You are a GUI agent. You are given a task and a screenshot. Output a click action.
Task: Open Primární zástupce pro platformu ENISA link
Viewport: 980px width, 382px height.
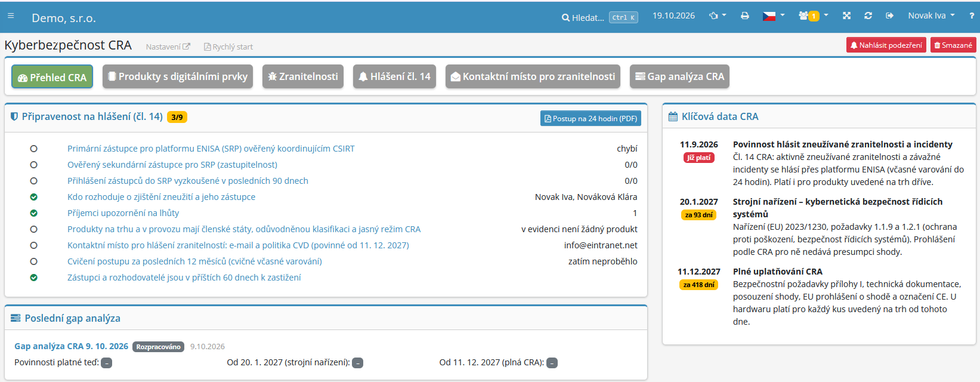coord(211,149)
